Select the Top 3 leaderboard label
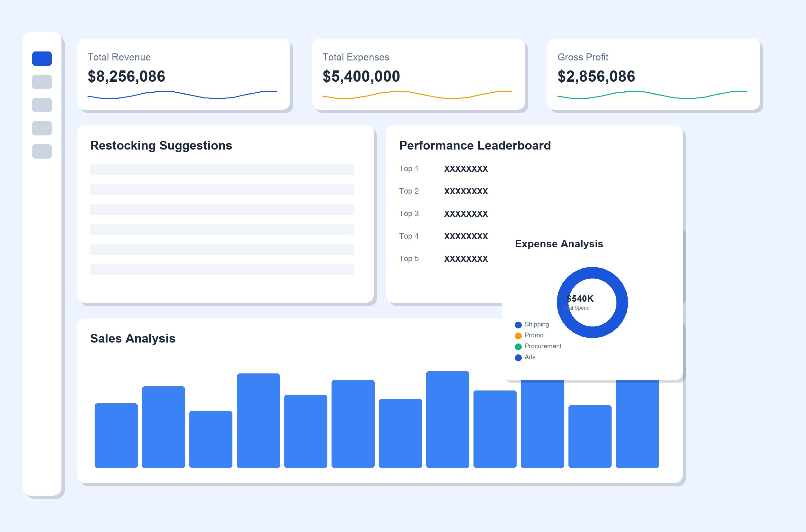Screen dimensions: 806x532 click(409, 214)
